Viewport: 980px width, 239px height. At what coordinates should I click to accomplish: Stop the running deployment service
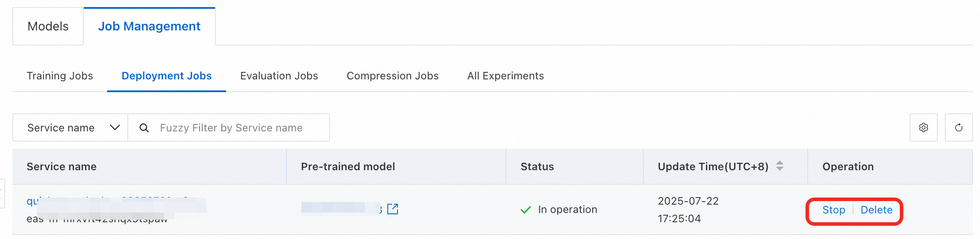point(834,210)
